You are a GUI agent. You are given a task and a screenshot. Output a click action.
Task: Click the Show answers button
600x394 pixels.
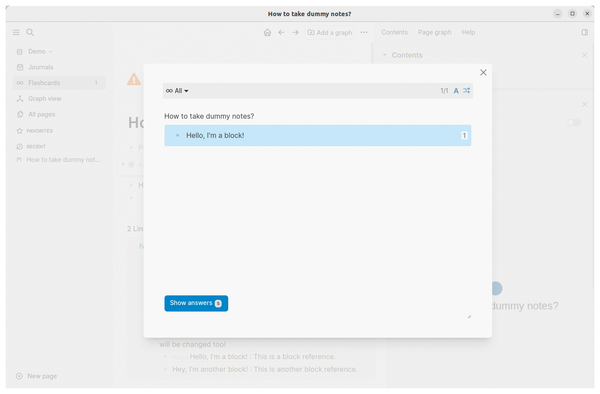(x=196, y=303)
